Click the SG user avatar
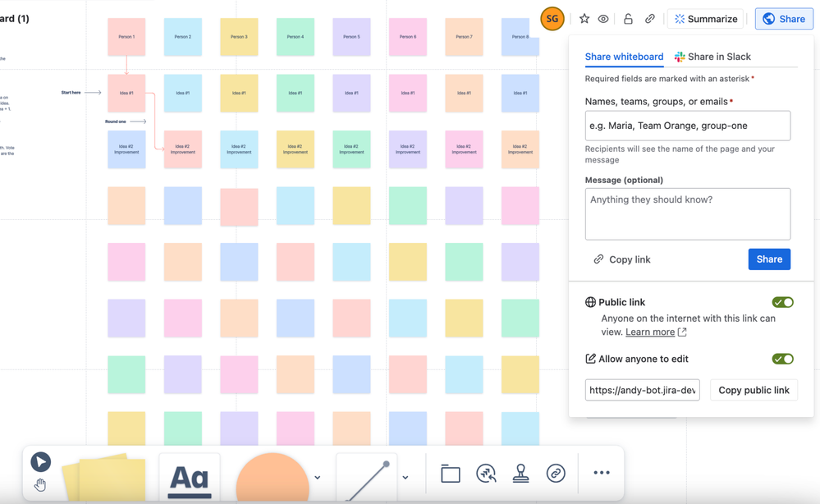Viewport: 820px width, 504px height. tap(552, 19)
